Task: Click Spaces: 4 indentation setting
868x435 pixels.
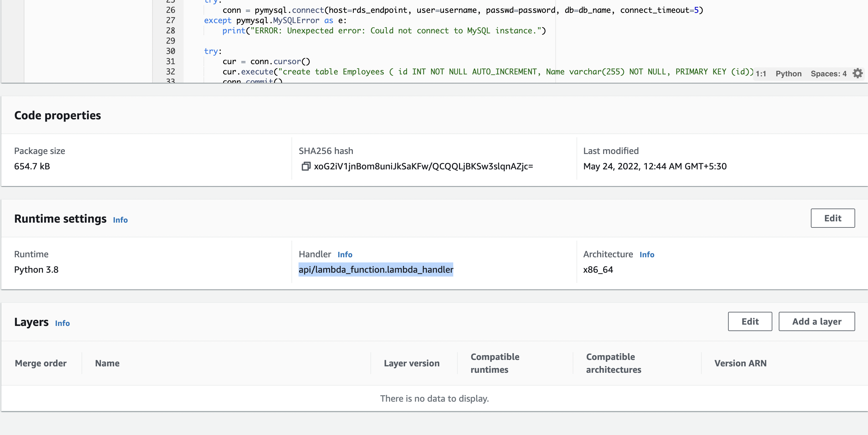Action: point(828,74)
